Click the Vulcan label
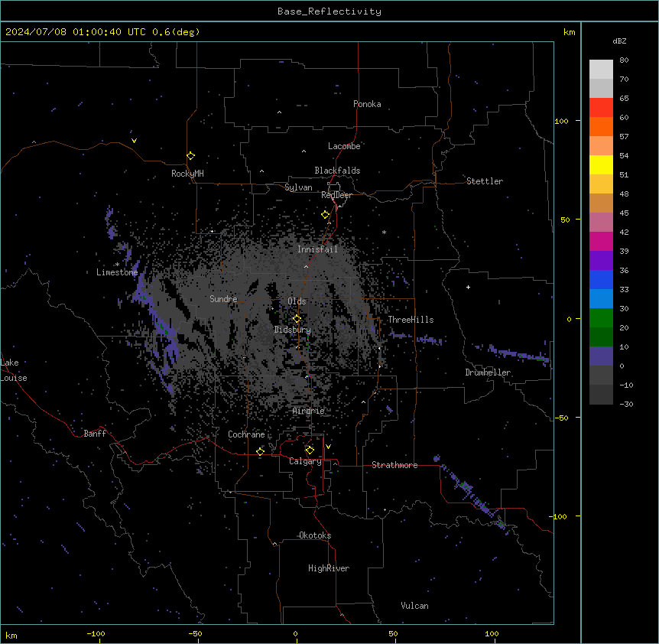 point(414,606)
